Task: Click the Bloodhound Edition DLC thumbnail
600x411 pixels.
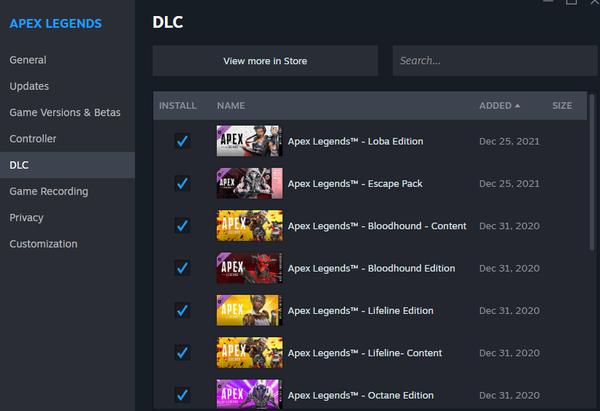Action: tap(249, 268)
